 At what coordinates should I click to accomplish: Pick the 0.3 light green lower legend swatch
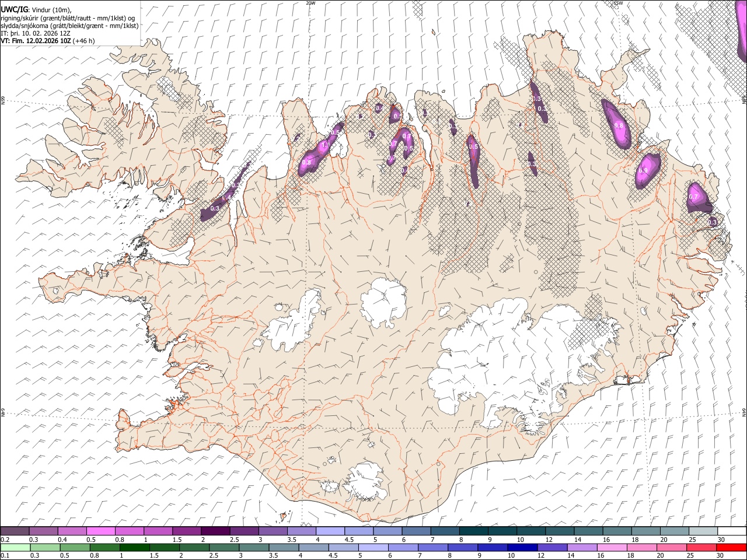tap(46, 548)
